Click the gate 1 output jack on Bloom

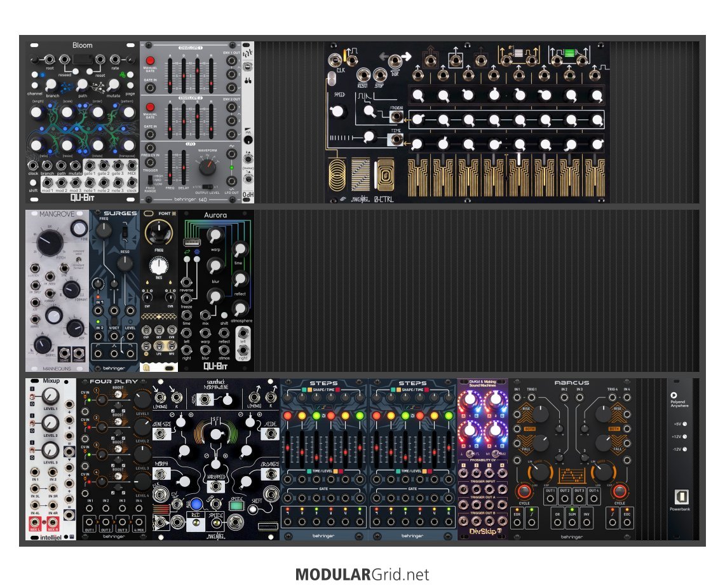(90, 166)
